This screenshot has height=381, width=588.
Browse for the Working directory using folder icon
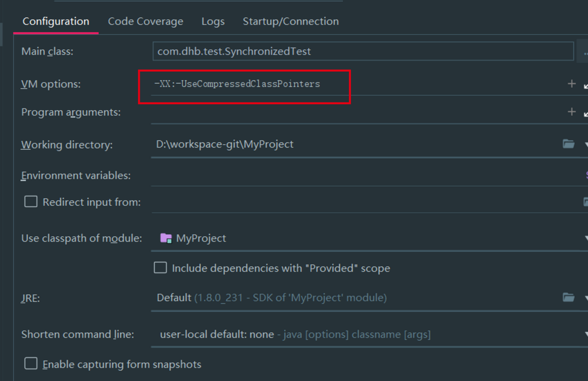pos(569,144)
